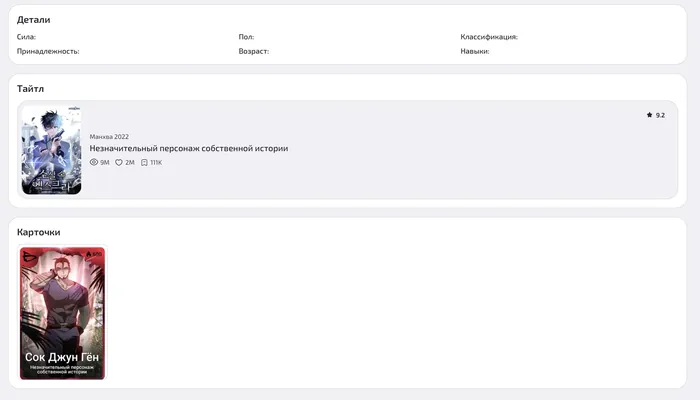Click the eye views icon beside 9M
The width and height of the screenshot is (700, 400).
(94, 162)
